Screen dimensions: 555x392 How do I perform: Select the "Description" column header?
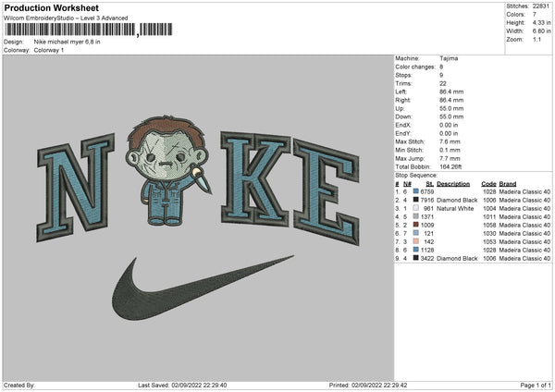453,184
